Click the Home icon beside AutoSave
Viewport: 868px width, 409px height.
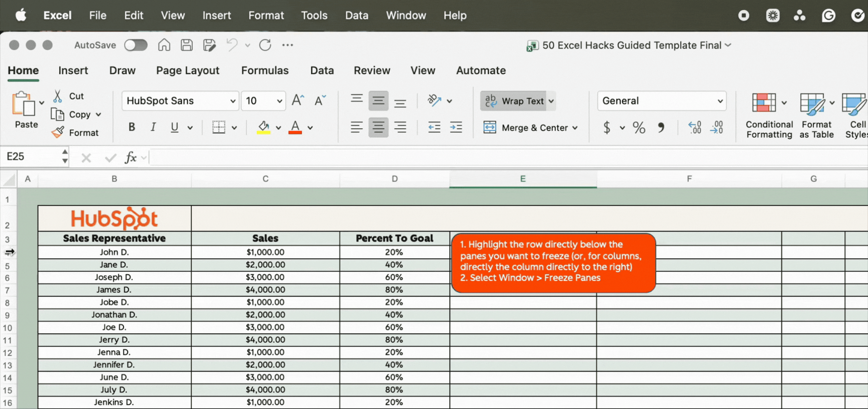(x=164, y=45)
